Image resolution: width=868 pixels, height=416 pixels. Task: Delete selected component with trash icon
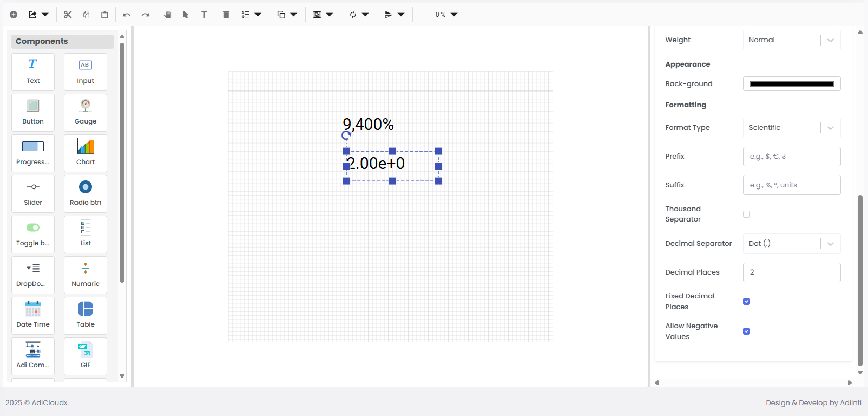click(x=226, y=15)
